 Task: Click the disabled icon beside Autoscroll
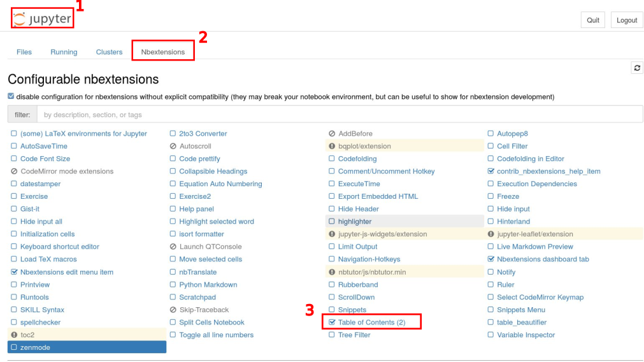(173, 147)
